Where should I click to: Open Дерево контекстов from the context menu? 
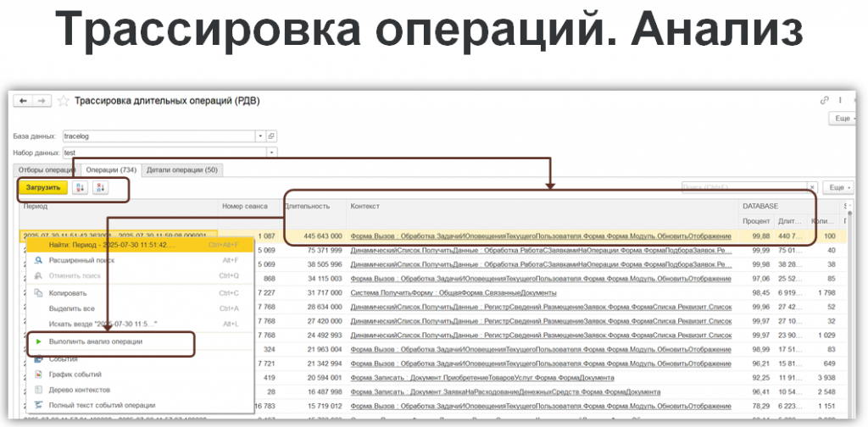tap(140, 390)
